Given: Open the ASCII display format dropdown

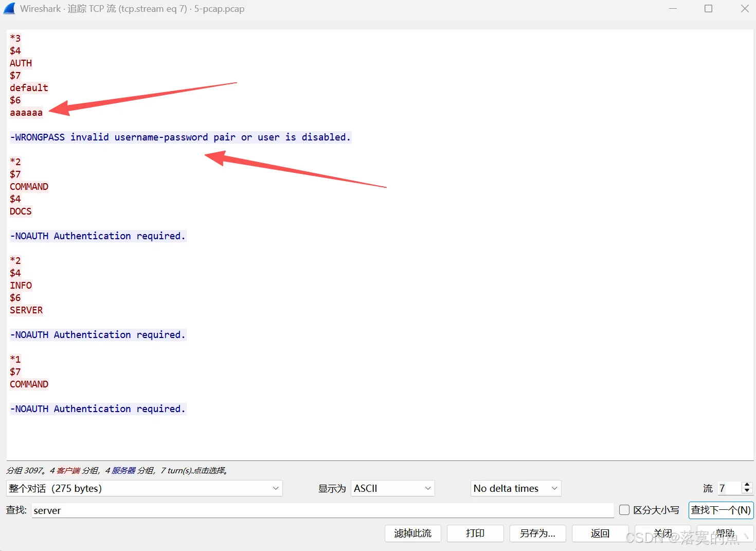Looking at the screenshot, I should click(392, 488).
